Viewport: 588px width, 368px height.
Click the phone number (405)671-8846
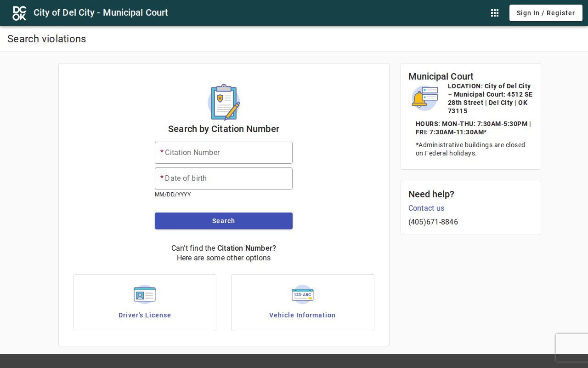coord(433,222)
